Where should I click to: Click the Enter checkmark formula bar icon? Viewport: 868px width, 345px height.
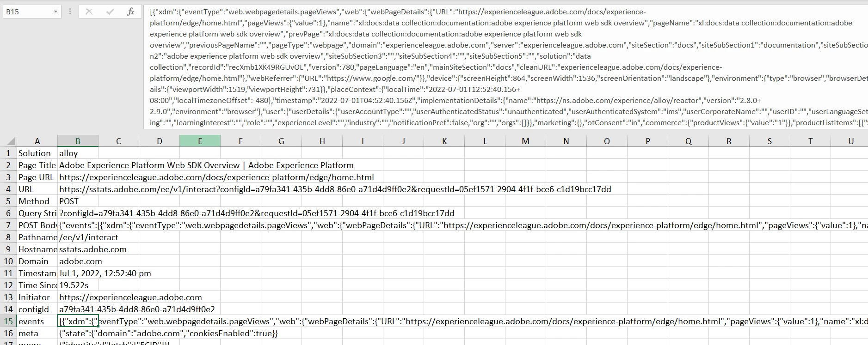pos(110,12)
